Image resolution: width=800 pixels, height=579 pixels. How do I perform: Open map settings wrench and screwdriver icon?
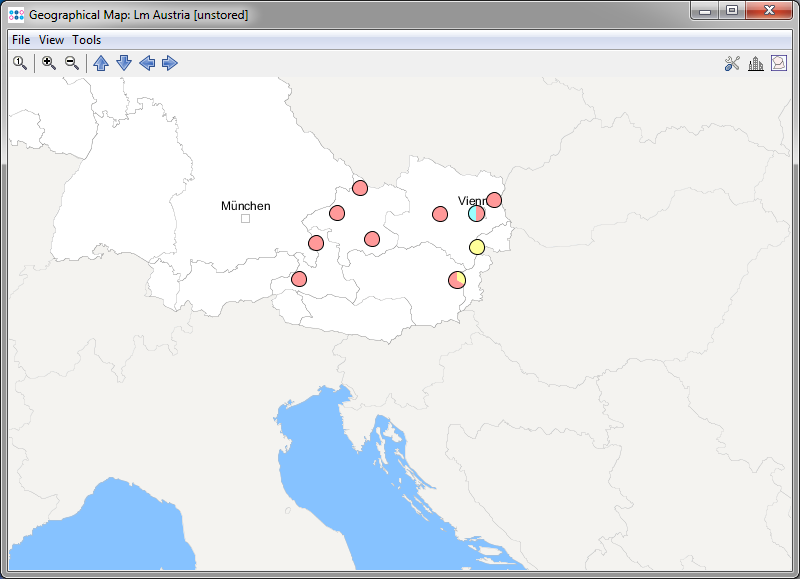732,64
